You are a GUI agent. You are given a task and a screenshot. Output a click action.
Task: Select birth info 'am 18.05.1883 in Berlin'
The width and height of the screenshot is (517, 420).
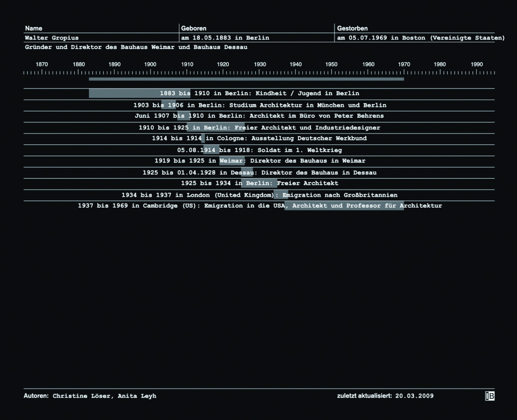[225, 38]
